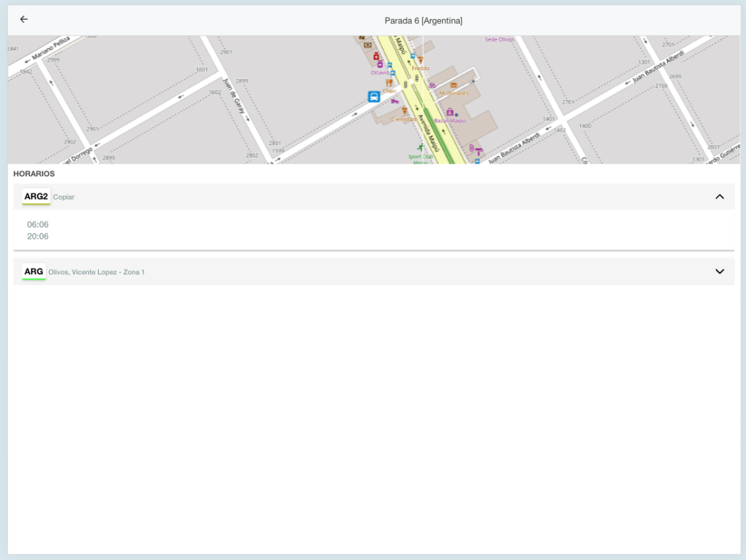Click the purple shoe shop icon on the map

click(395, 101)
